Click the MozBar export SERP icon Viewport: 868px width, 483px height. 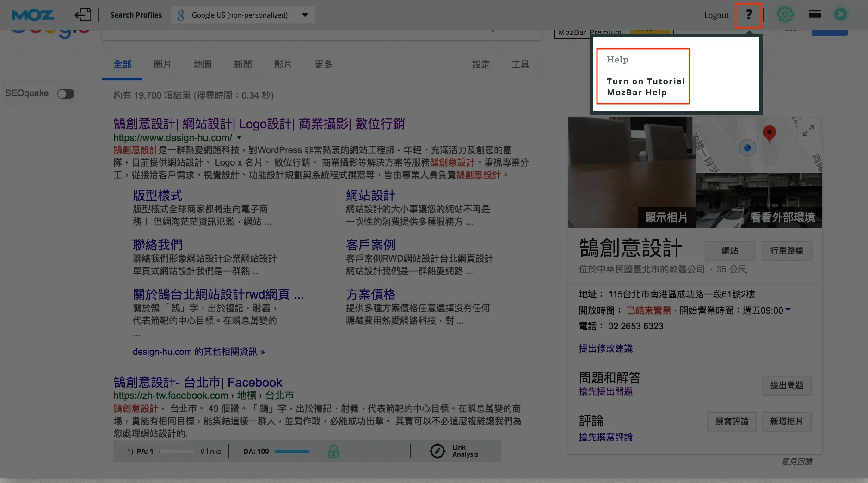pos(83,14)
